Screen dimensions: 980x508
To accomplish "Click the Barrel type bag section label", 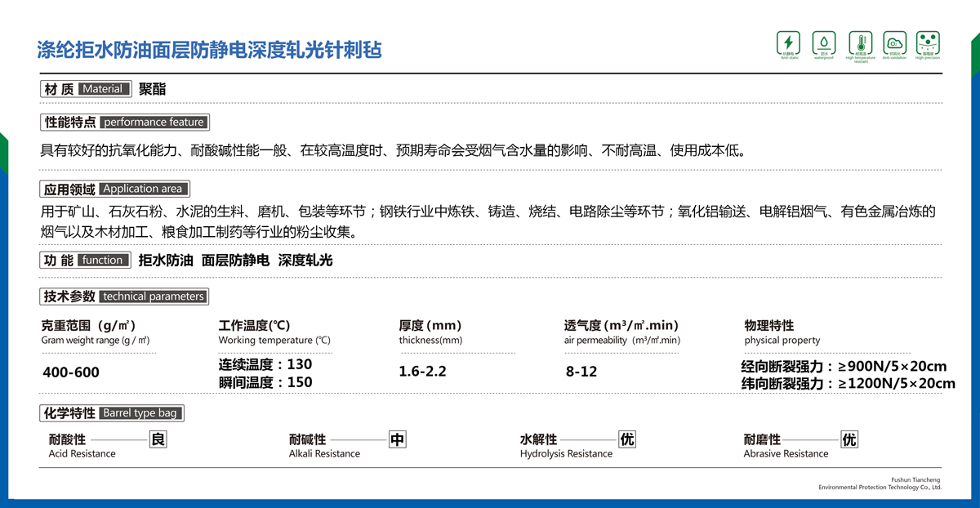I will tap(112, 413).
